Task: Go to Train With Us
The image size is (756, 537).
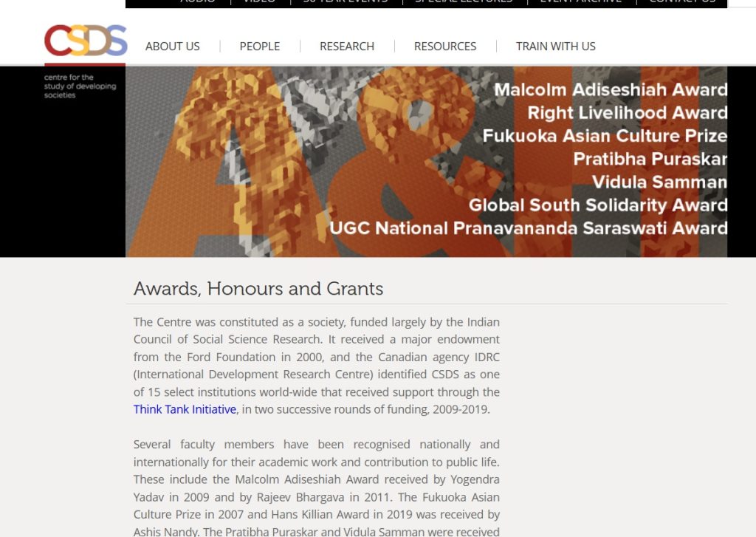Action: click(x=555, y=46)
